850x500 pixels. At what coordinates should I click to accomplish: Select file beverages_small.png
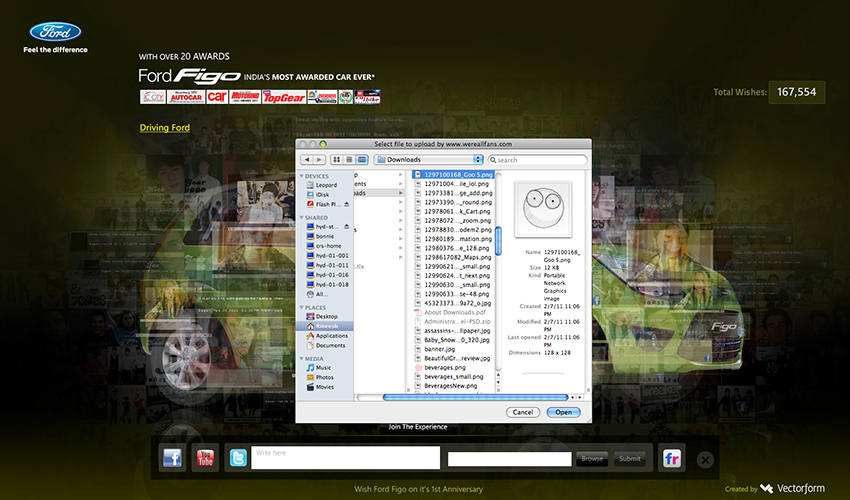pyautogui.click(x=453, y=376)
